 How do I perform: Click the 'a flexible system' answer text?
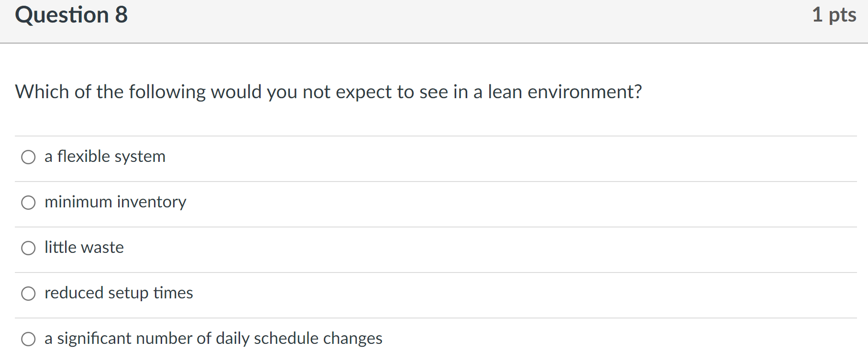coord(105,157)
